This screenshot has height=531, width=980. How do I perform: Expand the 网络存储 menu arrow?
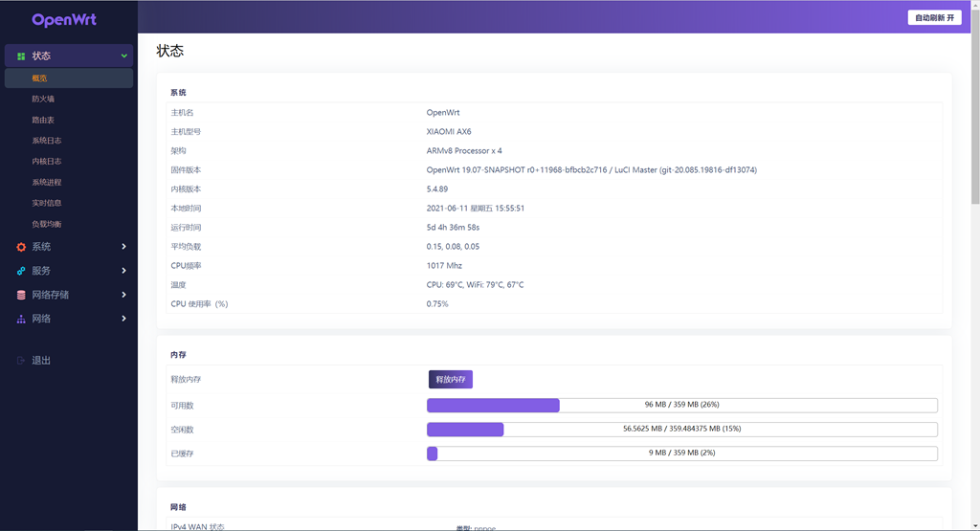pos(123,295)
